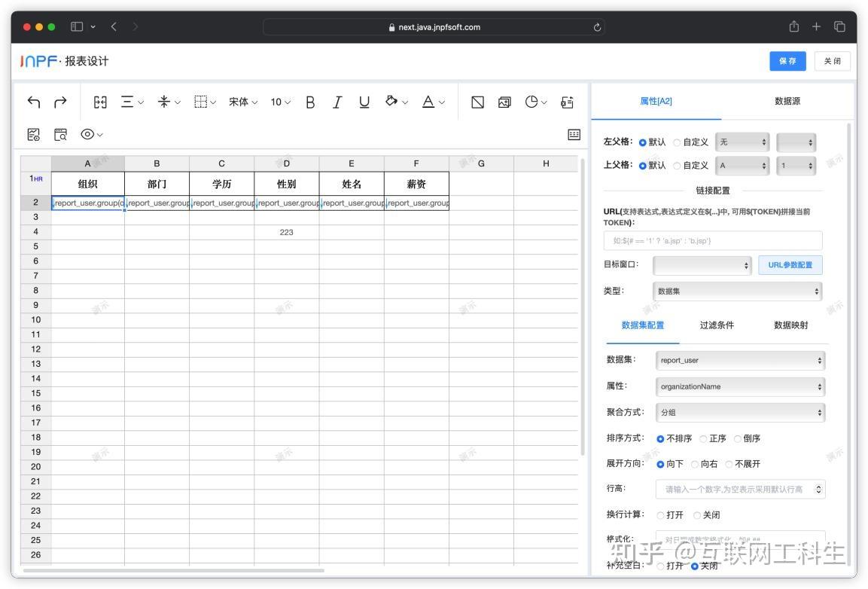
Task: Turn 换行计算 to 打开
Action: [x=660, y=515]
